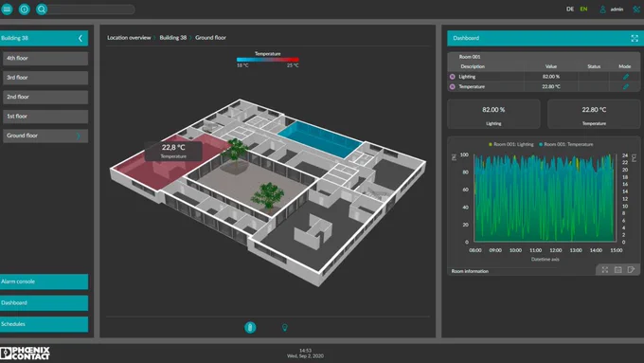
Task: Select the Ground floor item
Action: click(45, 136)
